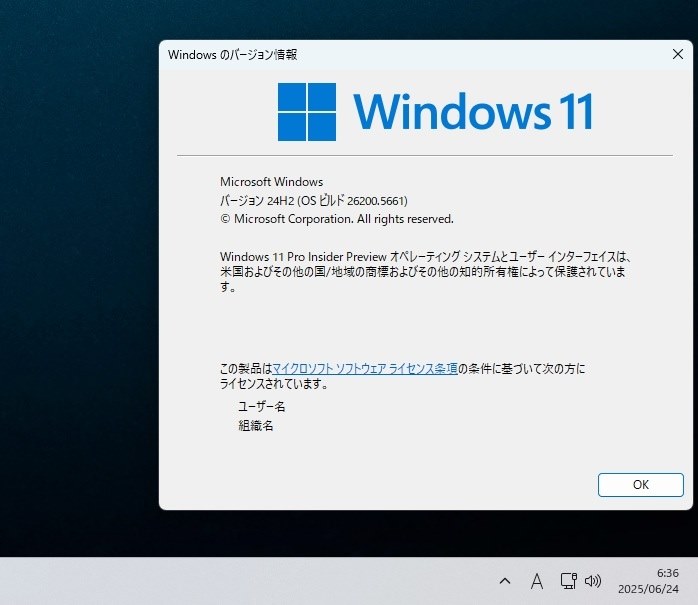The height and width of the screenshot is (605, 698).
Task: Click the バージョン 24H2 build number line
Action: point(314,201)
